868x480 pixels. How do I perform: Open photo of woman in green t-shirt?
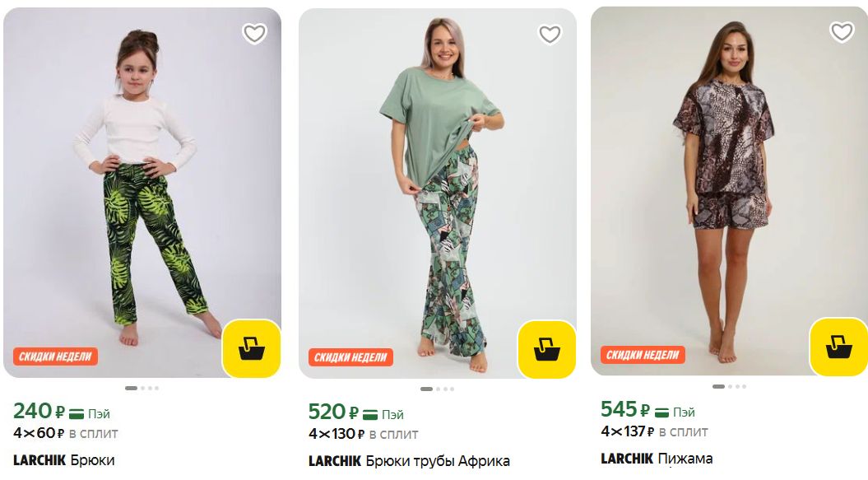pos(438,193)
